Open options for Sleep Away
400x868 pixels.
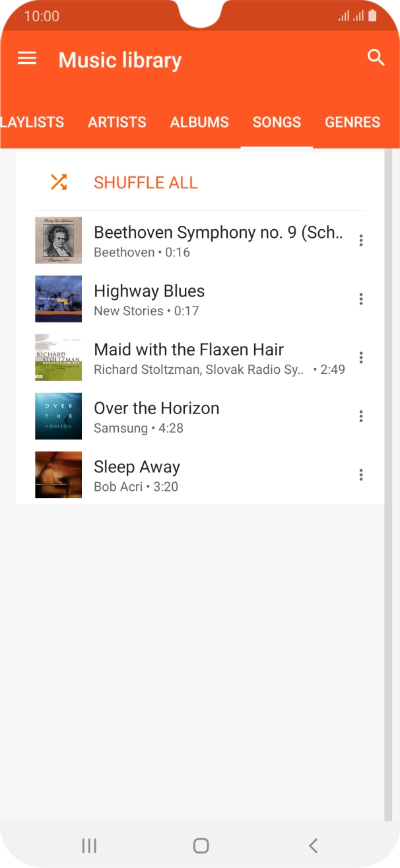pos(361,475)
